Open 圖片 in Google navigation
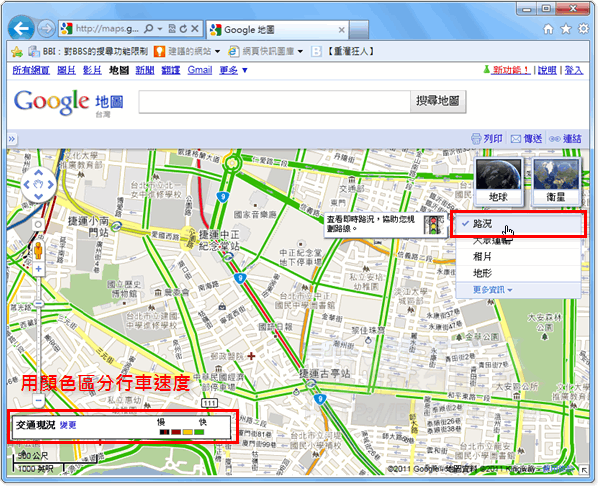 point(66,70)
